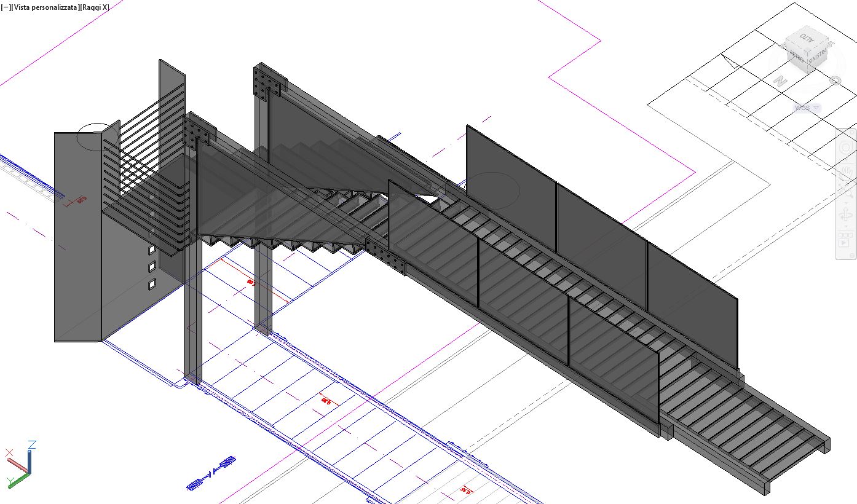Click the ShowMotion button in navigation bar
Viewport: 857px width, 504px height.
pyautogui.click(x=845, y=238)
